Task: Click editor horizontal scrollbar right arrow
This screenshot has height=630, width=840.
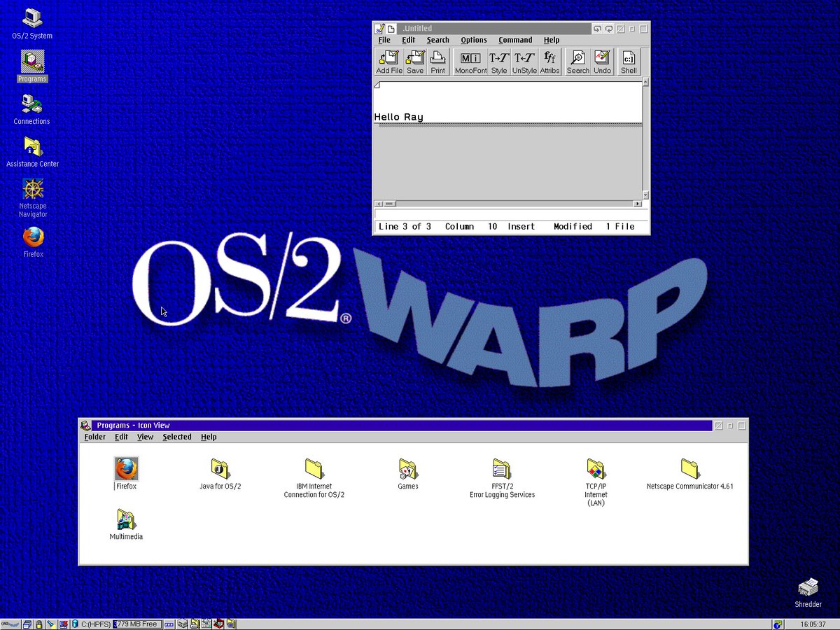Action: pos(638,204)
